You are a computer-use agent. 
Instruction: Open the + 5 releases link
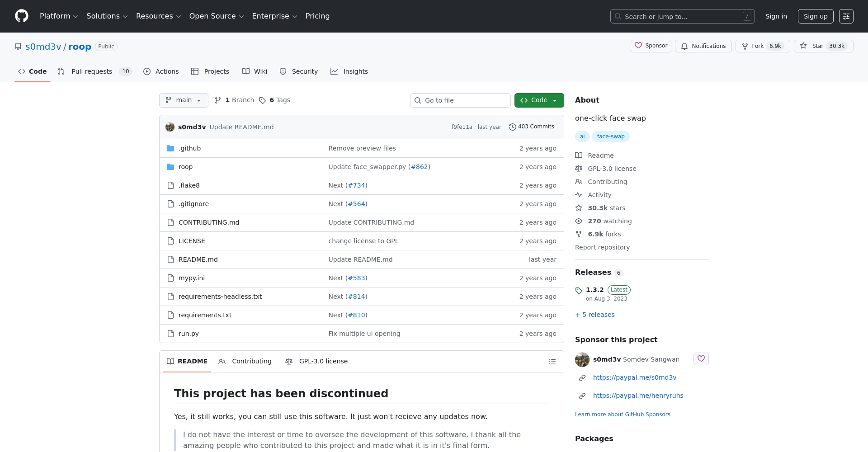pos(595,315)
